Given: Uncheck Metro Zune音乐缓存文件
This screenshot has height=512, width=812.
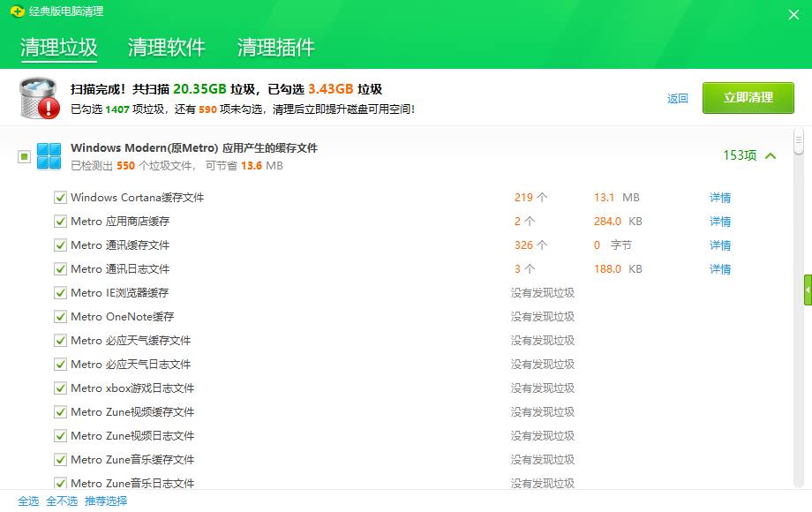Looking at the screenshot, I should [x=61, y=459].
